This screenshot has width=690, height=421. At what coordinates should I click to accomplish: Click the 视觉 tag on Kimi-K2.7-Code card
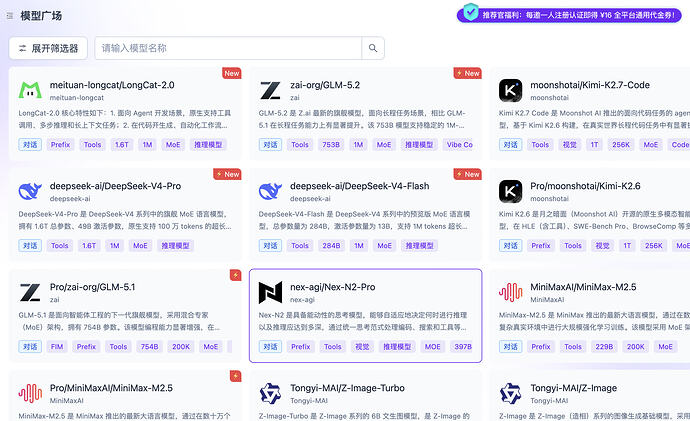tap(569, 145)
